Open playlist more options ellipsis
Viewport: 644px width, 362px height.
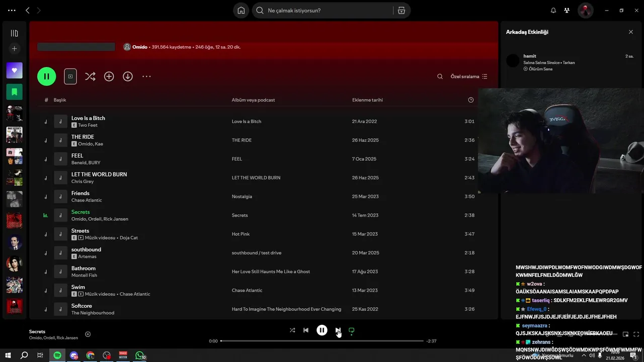click(146, 76)
